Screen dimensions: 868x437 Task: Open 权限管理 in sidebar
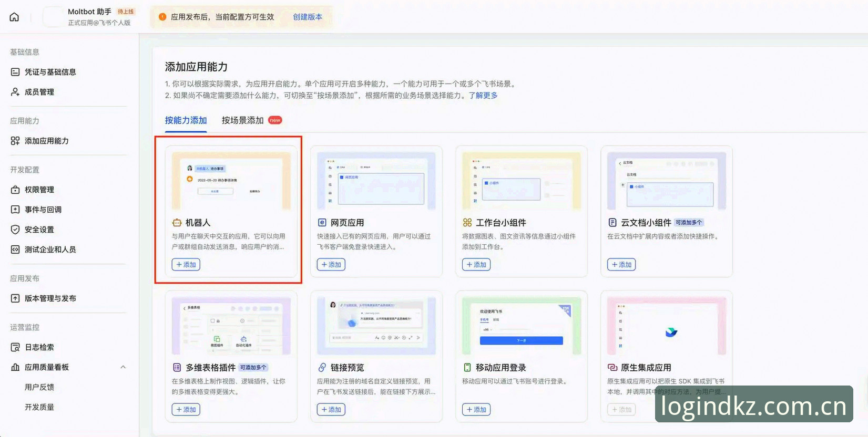39,190
